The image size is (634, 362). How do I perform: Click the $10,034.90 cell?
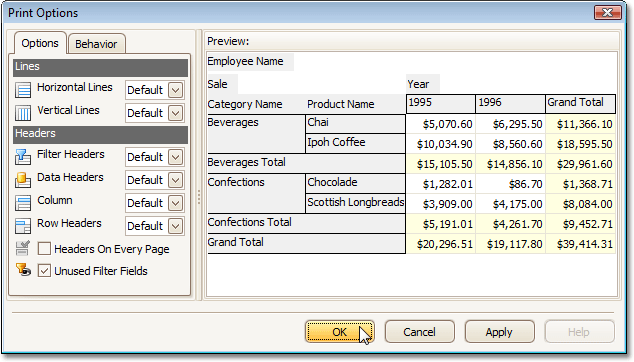pos(441,144)
